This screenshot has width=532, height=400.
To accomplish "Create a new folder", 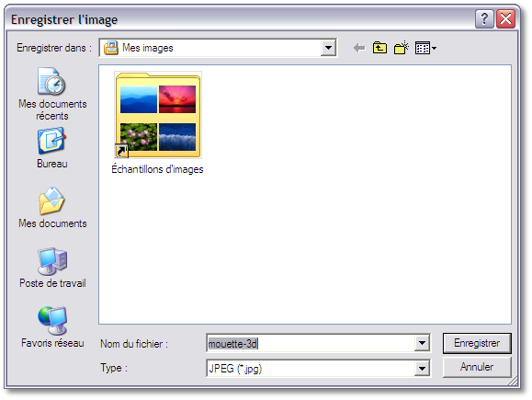I will click(x=401, y=48).
